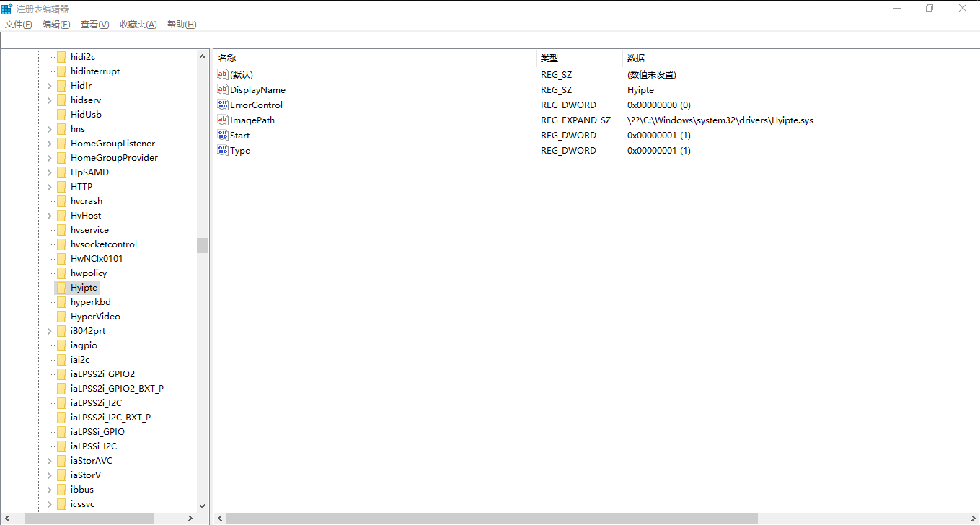Click the iaLPSS2i_GPIO2 folder icon
The width and height of the screenshot is (980, 525).
coord(61,374)
